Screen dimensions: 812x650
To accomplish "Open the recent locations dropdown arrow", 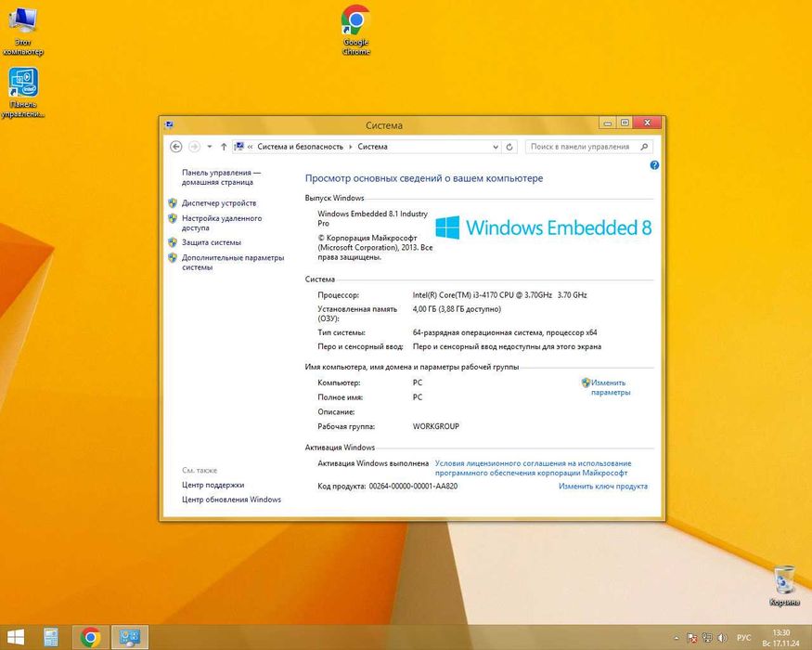I will coord(209,147).
